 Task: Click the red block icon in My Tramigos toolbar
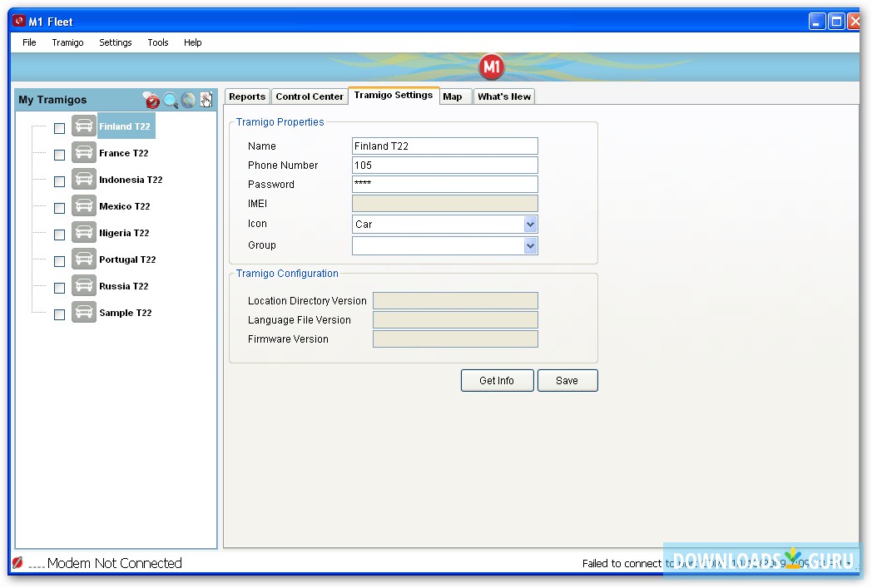click(151, 100)
